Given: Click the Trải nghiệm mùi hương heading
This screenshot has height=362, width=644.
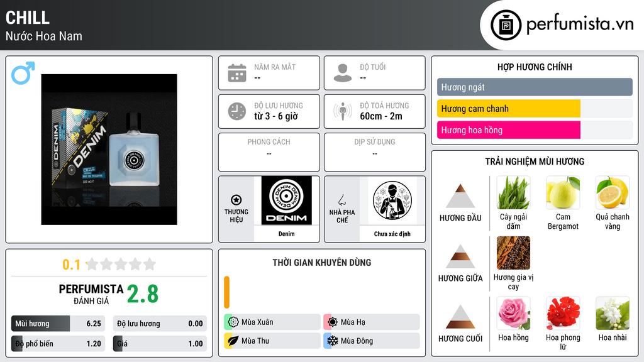Looking at the screenshot, I should [x=535, y=162].
